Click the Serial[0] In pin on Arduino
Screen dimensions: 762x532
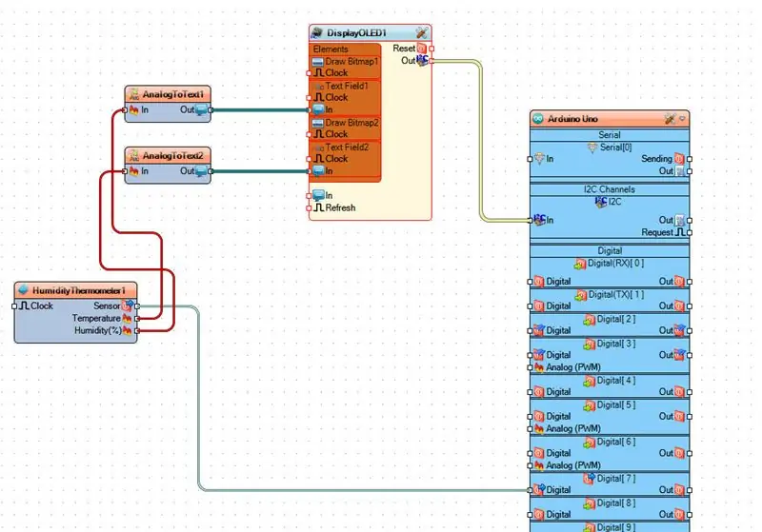click(x=530, y=159)
